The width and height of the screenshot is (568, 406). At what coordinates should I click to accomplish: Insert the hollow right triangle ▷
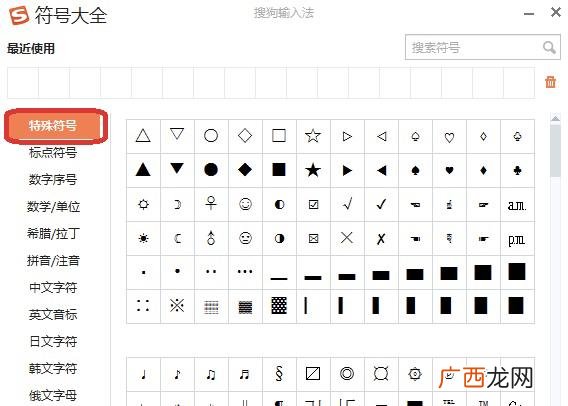click(x=347, y=136)
